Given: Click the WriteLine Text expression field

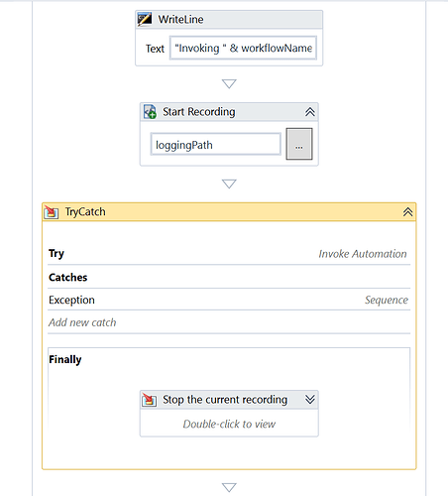Looking at the screenshot, I should coord(243,48).
